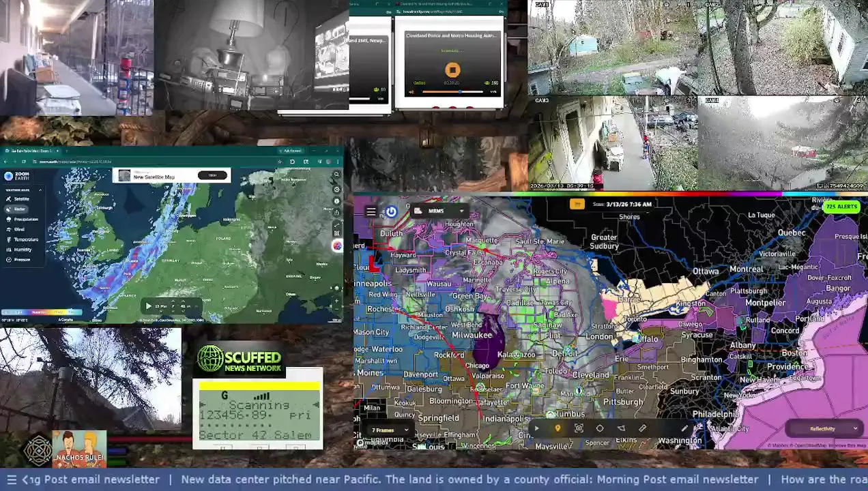This screenshot has height=491, width=868.
Task: Click the Zoom Earth browser tab
Action: 31,151
